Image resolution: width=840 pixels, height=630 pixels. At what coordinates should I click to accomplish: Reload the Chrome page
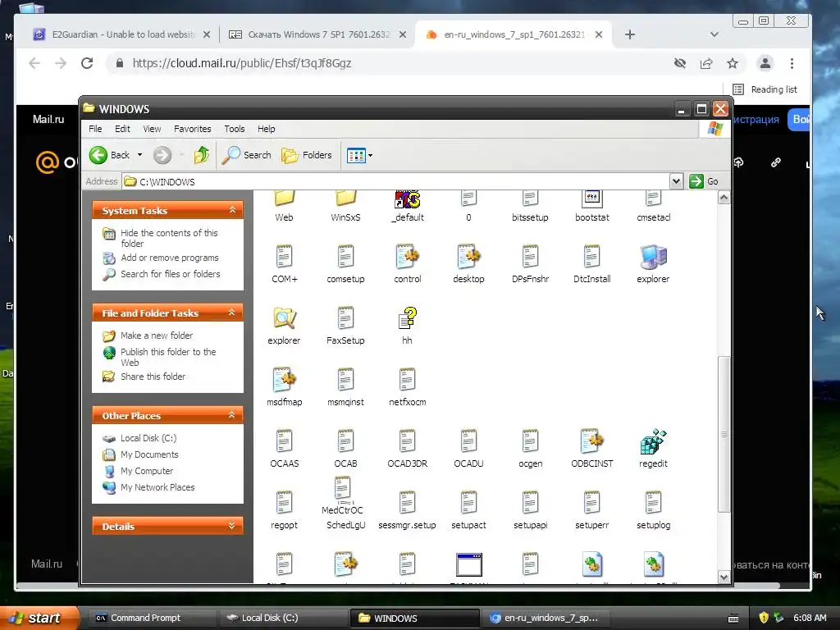(87, 63)
